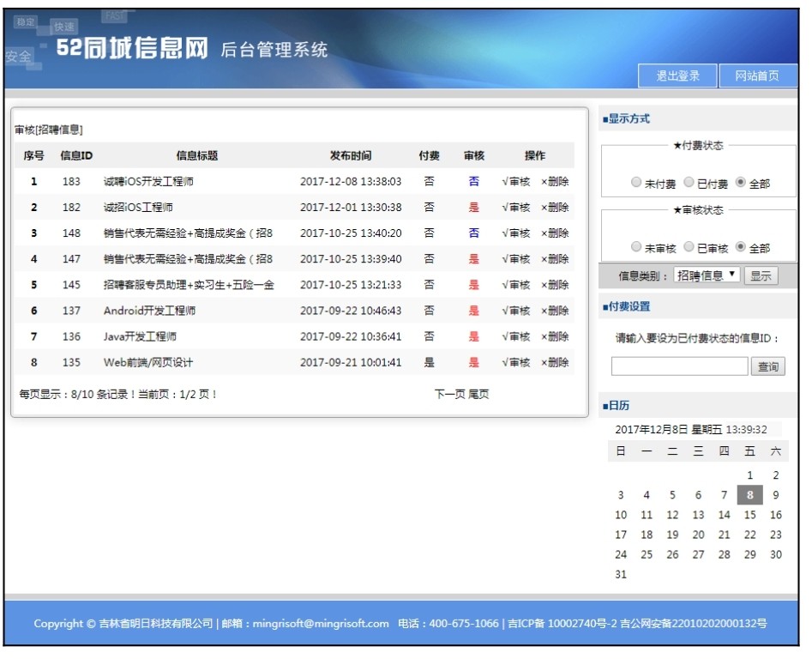This screenshot has height=659, width=812.
Task: Approve record 147 with √审核
Action: [x=516, y=259]
